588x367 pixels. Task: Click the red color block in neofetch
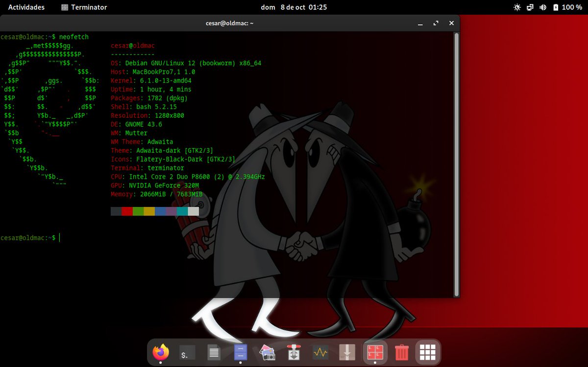click(x=127, y=211)
